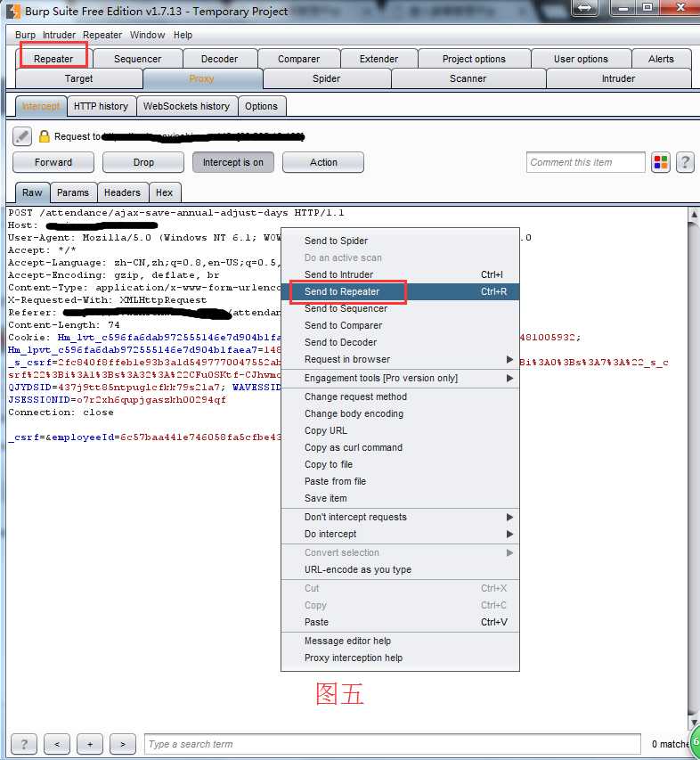Switch to the Sequencer tab
Screen dimensions: 700x760
point(137,59)
